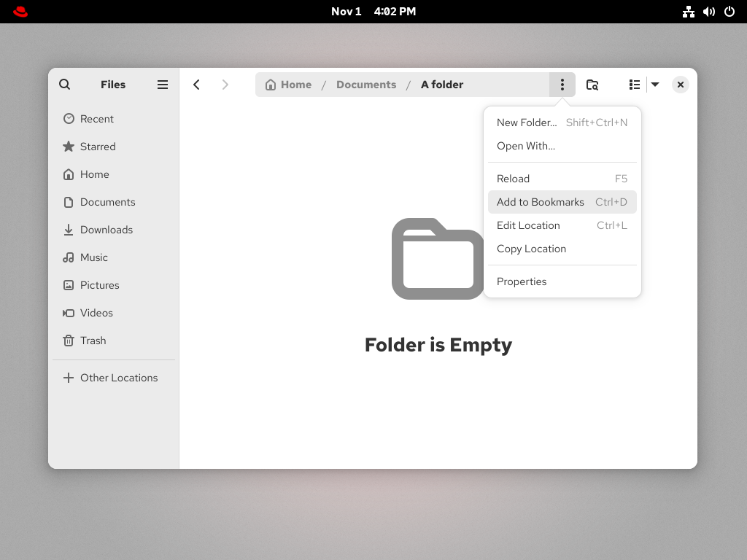Navigate to Documents in the path bar
Viewport: 747px width, 560px height.
tap(366, 85)
